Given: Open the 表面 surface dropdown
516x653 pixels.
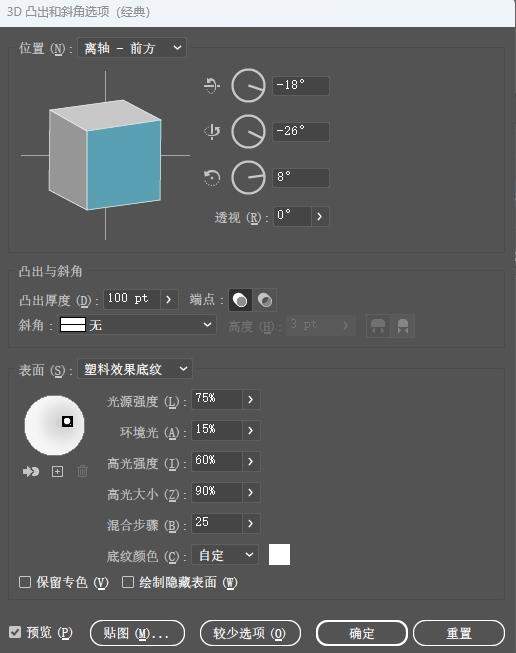Looking at the screenshot, I should tap(135, 369).
